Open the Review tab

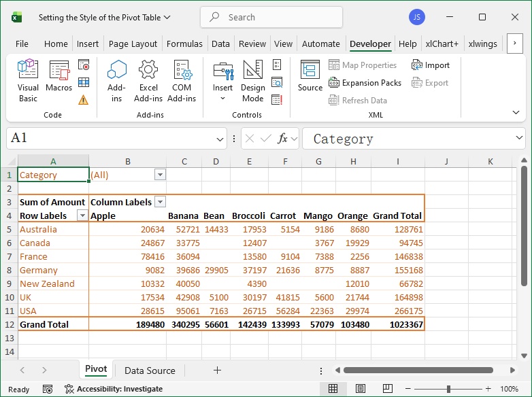[252, 44]
